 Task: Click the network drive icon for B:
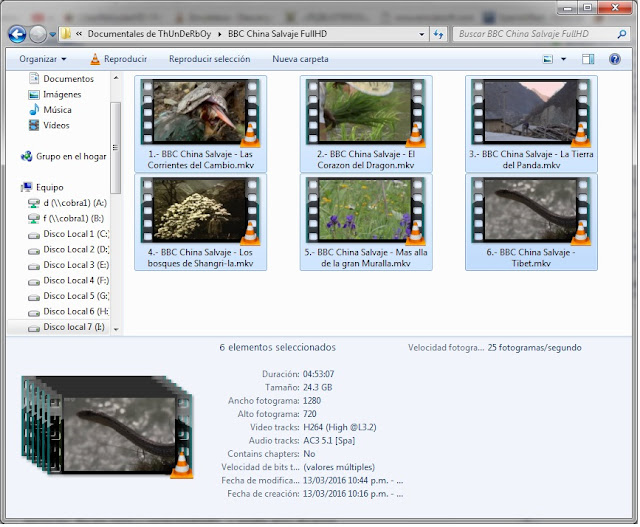34,219
